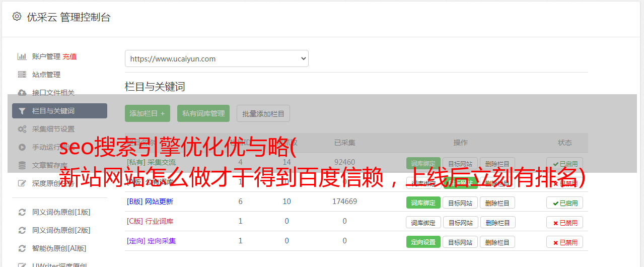Click the 批量添加栏目 button
Screen dimensions: 644x267
point(263,113)
